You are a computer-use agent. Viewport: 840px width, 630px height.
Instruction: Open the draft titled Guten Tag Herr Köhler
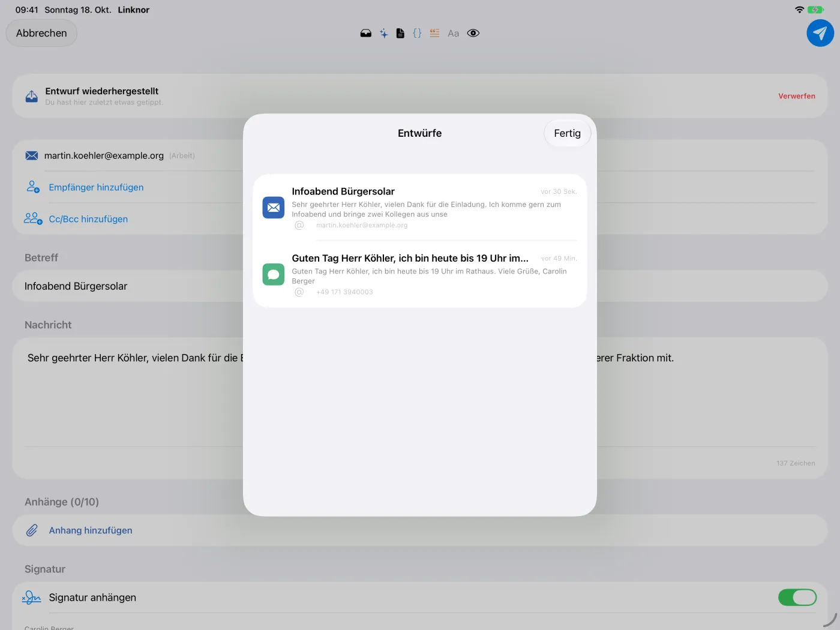410,258
